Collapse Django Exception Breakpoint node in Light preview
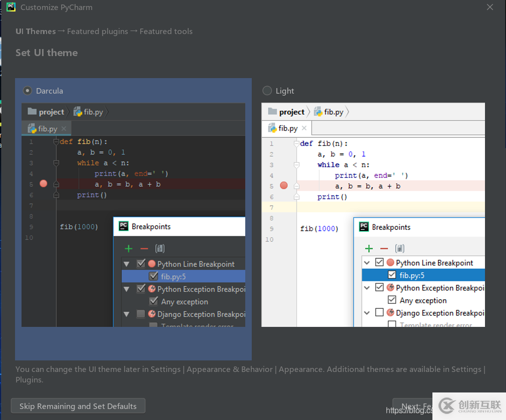This screenshot has height=420, width=506. point(367,313)
